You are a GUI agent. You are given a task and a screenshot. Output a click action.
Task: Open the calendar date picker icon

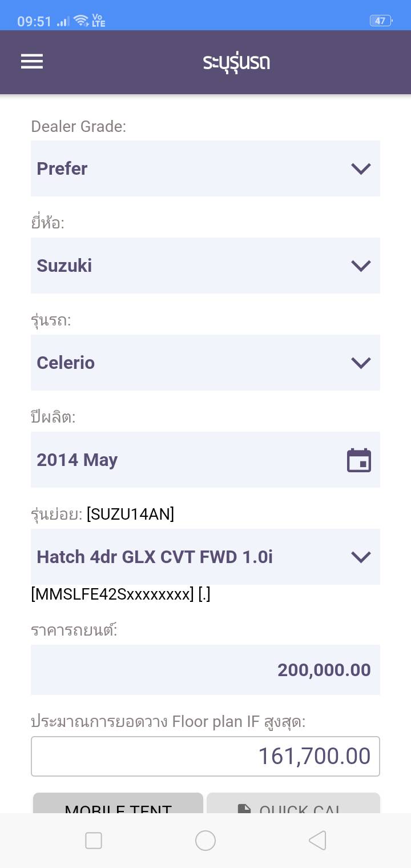pyautogui.click(x=359, y=460)
